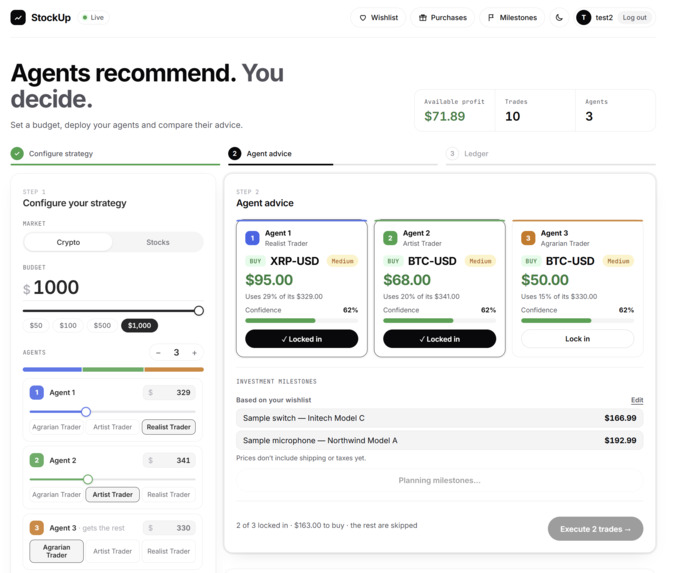675x573 pixels.
Task: Set Agent 1 to Artist Trader
Action: (112, 427)
